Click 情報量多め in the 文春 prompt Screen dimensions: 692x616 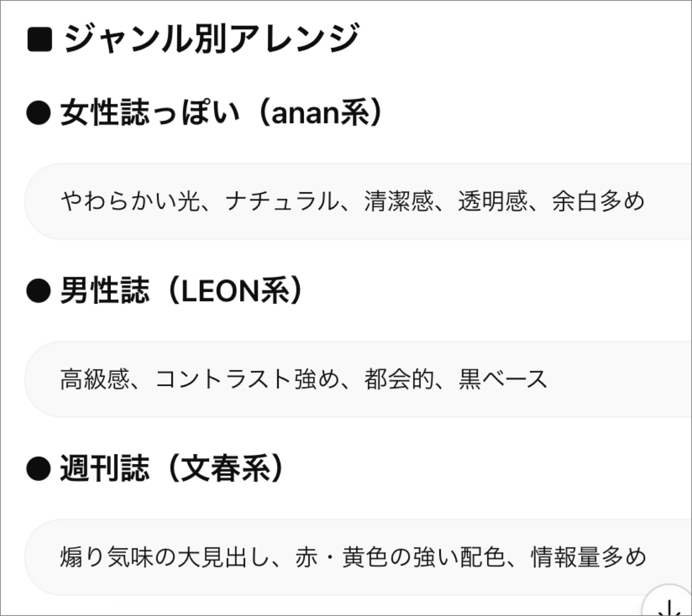tap(588, 557)
